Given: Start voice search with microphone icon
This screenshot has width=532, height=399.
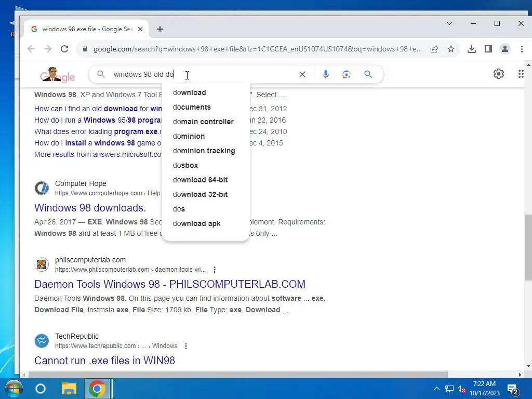Looking at the screenshot, I should click(x=326, y=74).
